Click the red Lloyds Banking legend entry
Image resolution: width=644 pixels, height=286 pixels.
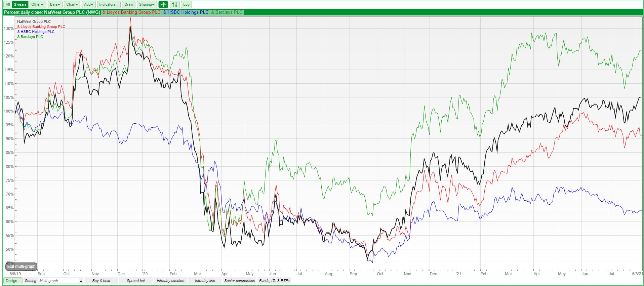(x=41, y=27)
